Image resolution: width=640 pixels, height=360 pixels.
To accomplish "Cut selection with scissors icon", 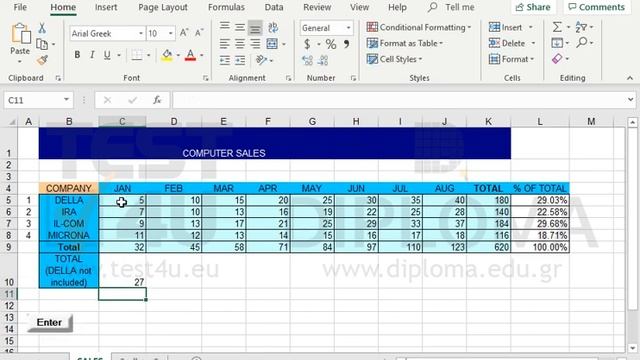I will click(x=42, y=28).
